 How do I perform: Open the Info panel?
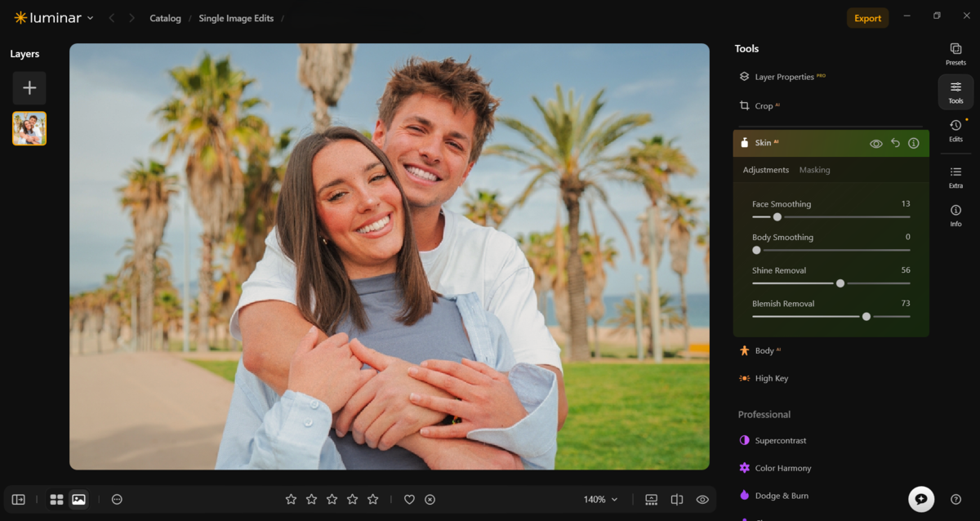click(955, 215)
